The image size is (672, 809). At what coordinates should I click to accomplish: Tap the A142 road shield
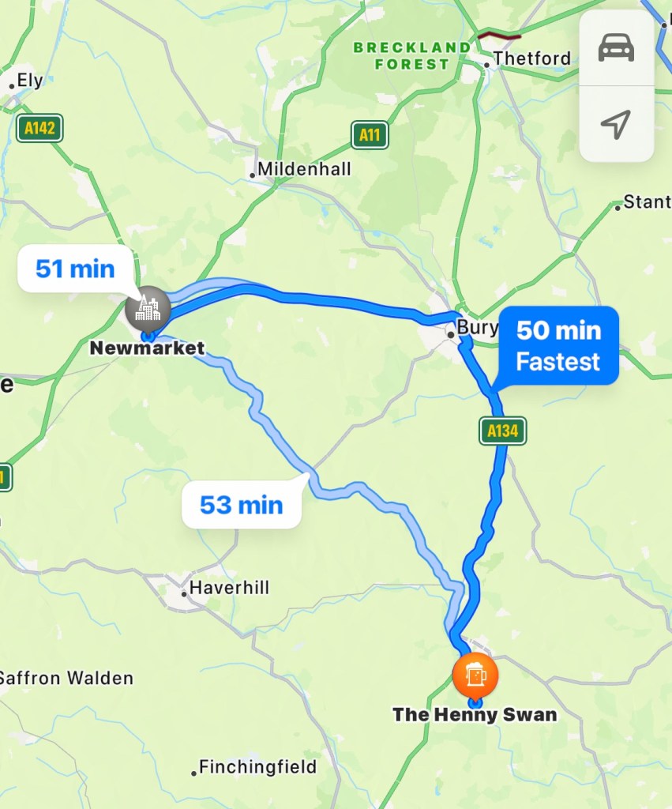tap(39, 128)
